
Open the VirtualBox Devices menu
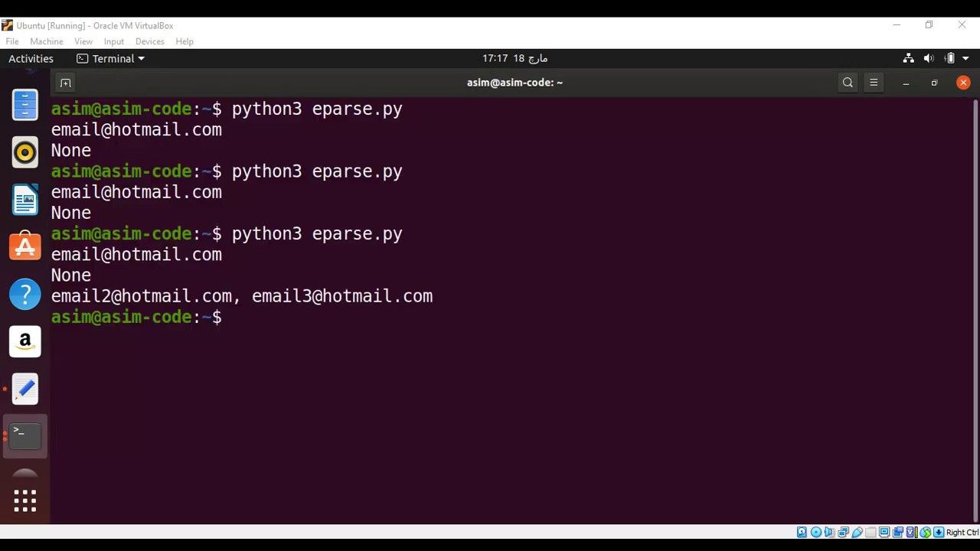(150, 41)
